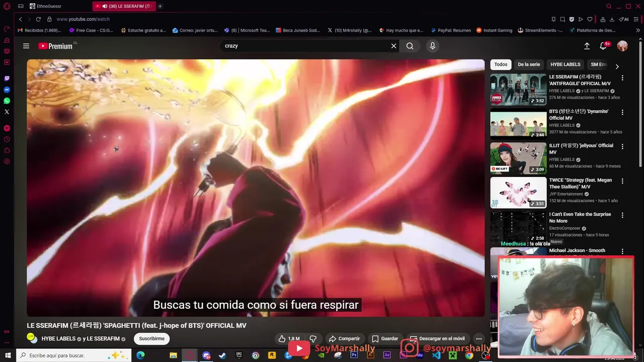Click the magnifying glass search button
This screenshot has width=644, height=362.
pos(410,46)
